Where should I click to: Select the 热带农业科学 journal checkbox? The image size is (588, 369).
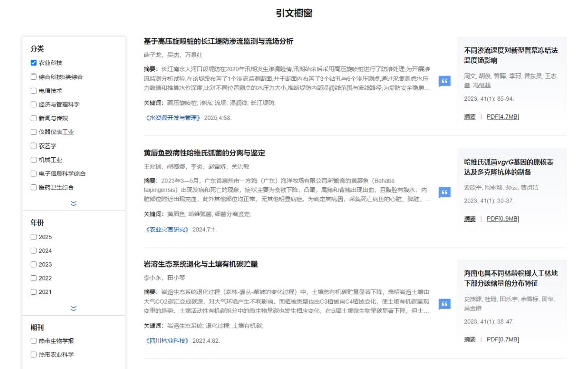click(x=34, y=354)
